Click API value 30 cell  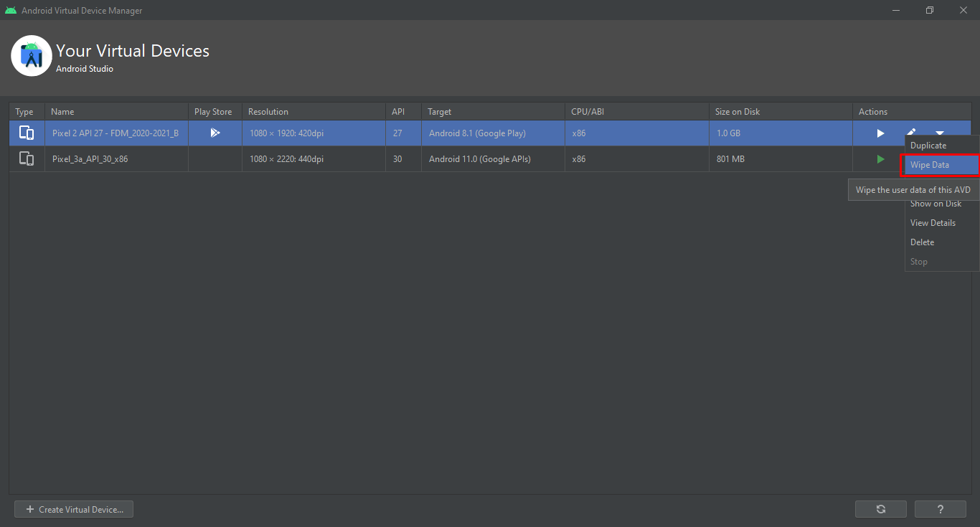pos(404,159)
